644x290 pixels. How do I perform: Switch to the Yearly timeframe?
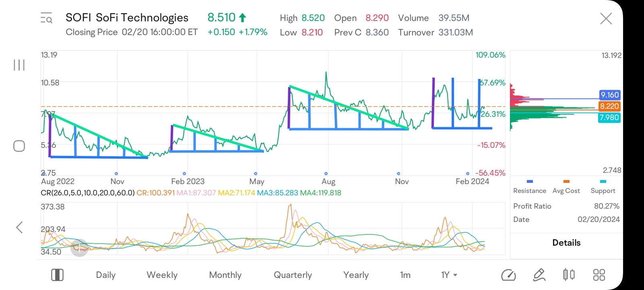(356, 275)
